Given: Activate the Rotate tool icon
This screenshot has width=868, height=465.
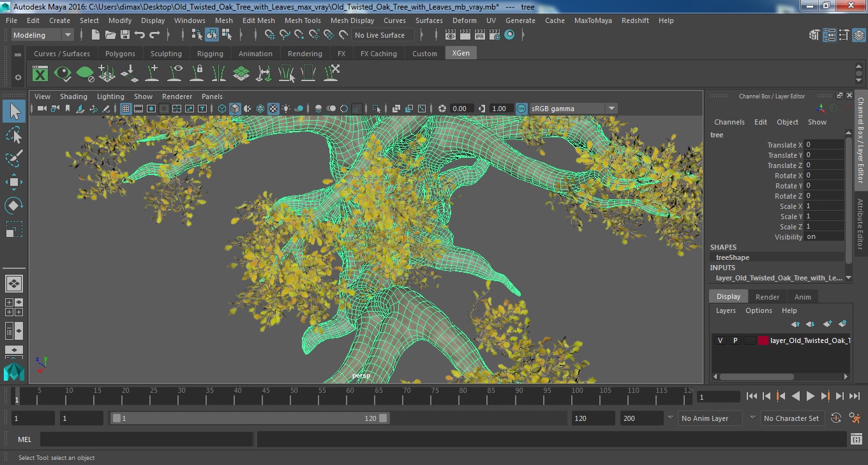Looking at the screenshot, I should pyautogui.click(x=14, y=206).
